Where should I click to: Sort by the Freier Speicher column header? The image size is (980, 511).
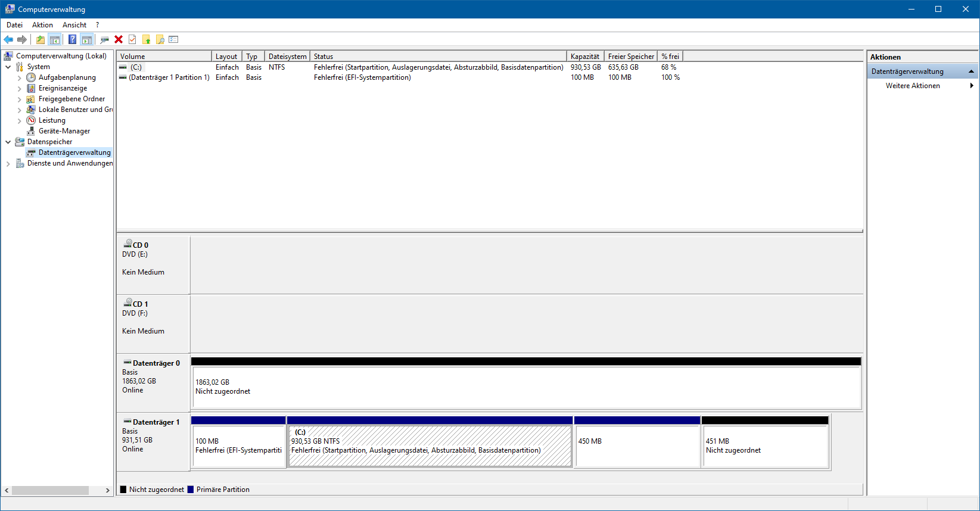(631, 57)
